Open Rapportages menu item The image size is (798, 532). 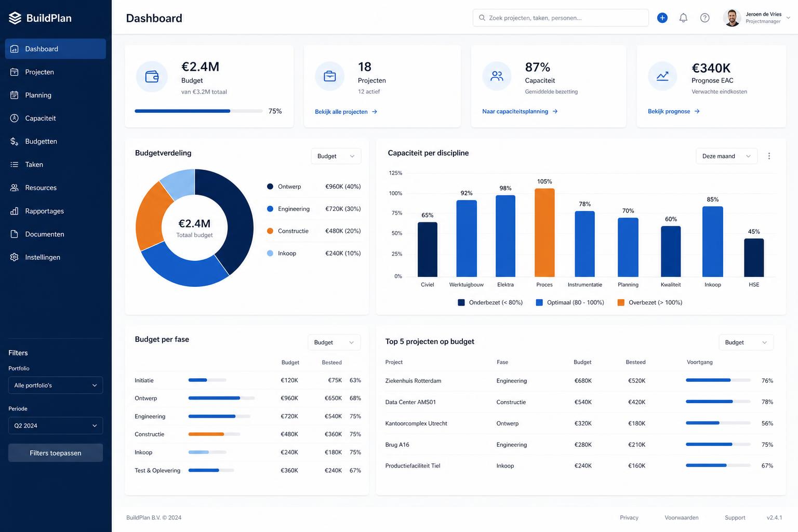coord(56,211)
